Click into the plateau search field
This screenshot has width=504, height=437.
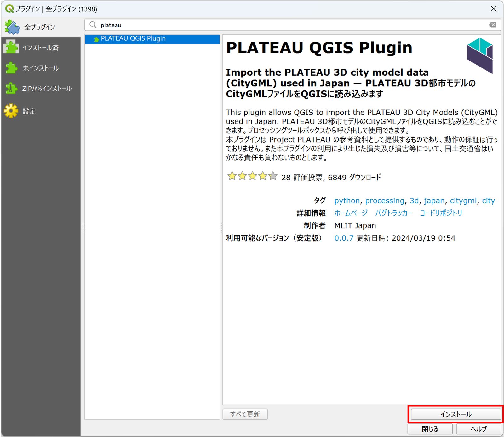tap(293, 25)
